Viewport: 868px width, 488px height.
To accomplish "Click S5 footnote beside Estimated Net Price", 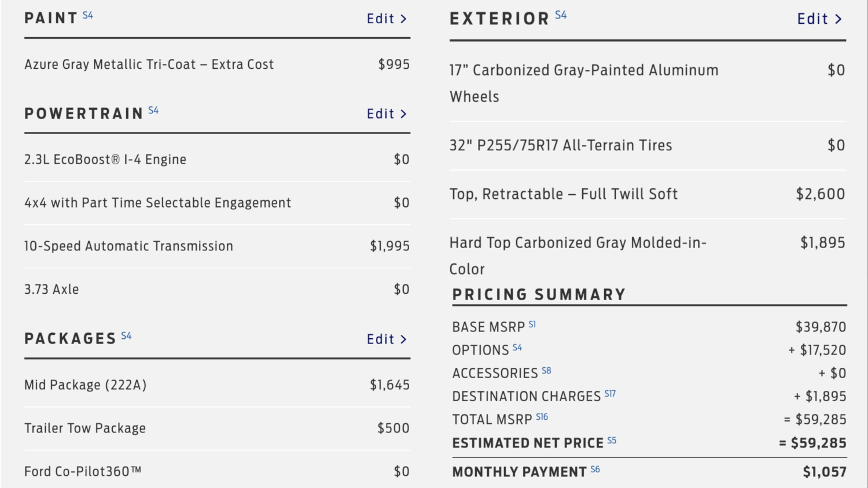I will (x=612, y=441).
